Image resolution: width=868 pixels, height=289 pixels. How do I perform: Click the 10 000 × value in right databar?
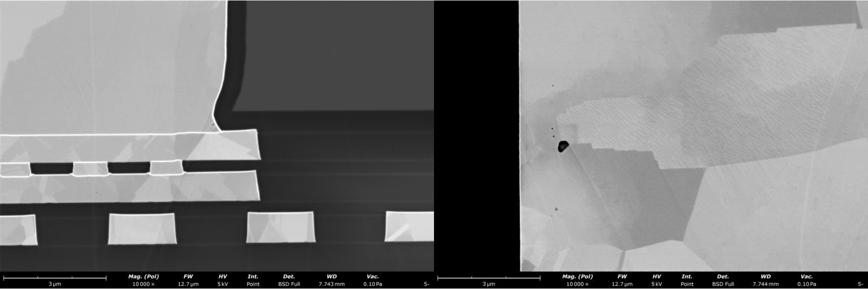[x=577, y=284]
